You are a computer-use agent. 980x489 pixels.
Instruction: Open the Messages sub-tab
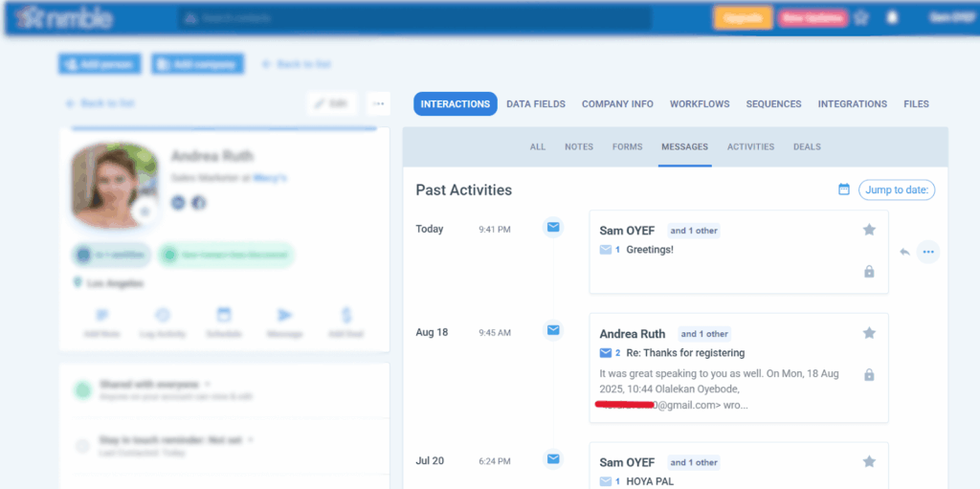tap(684, 147)
